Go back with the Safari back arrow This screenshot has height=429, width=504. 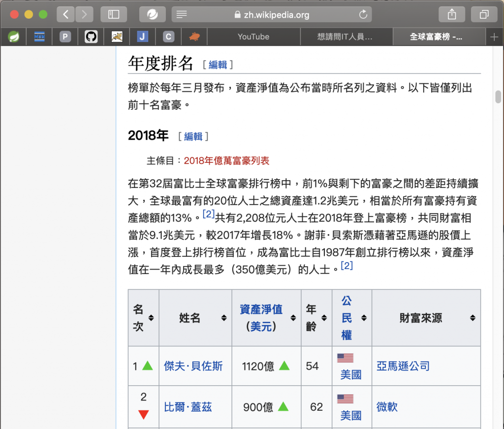(66, 14)
